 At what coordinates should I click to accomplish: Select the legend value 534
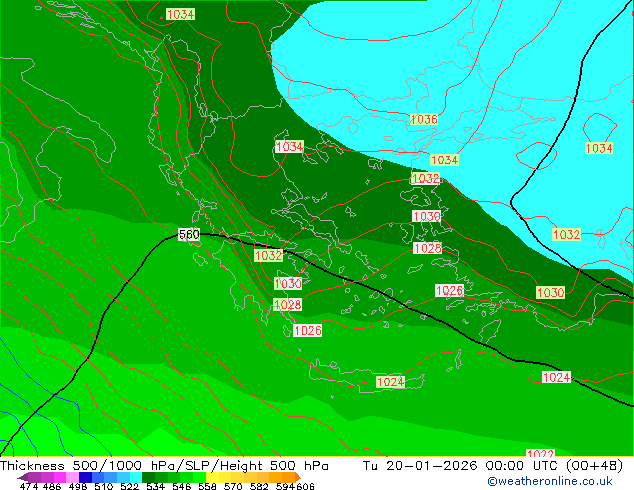click(x=155, y=486)
